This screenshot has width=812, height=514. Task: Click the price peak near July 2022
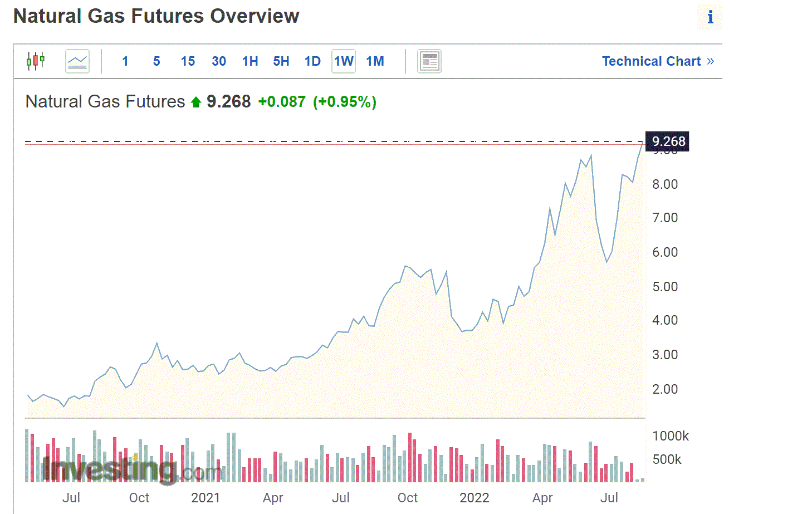[x=591, y=155]
